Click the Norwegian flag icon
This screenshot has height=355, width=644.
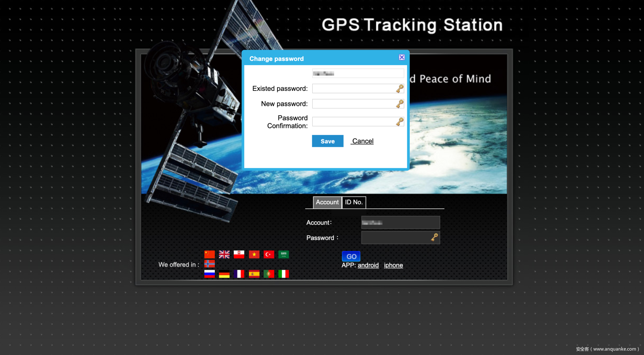pos(209,263)
